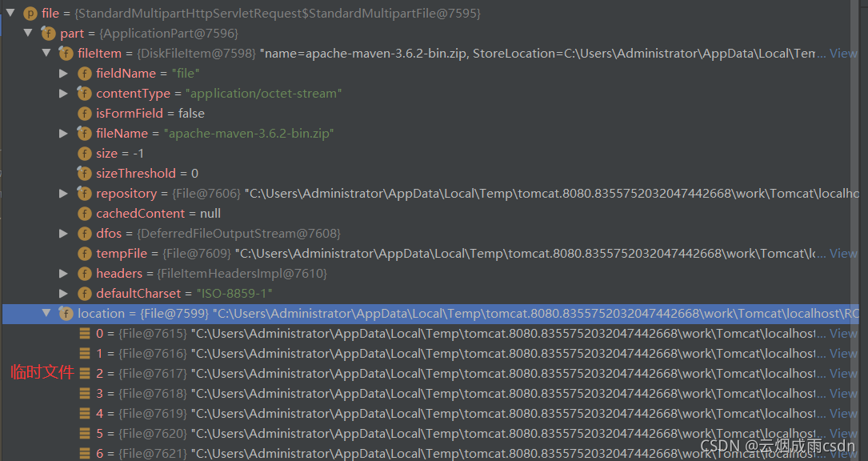Click the array element icon for index 0
The image size is (868, 461).
pos(85,334)
